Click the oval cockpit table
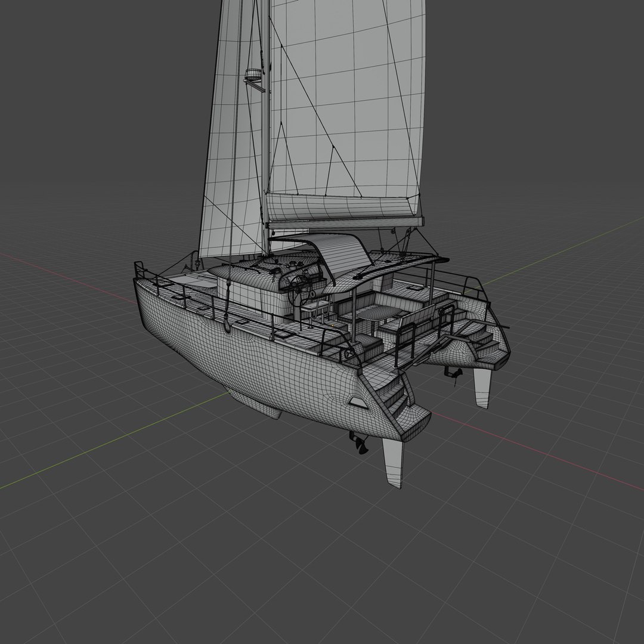 379,313
